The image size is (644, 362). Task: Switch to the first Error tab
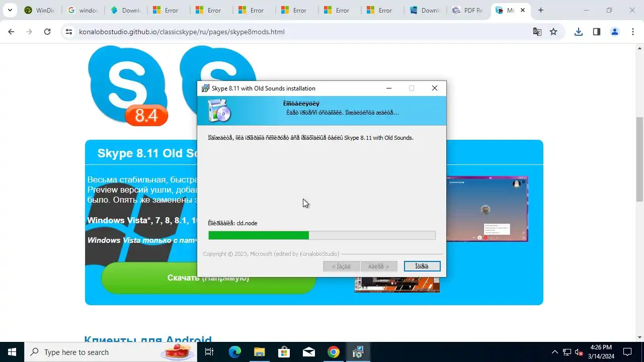coord(169,10)
